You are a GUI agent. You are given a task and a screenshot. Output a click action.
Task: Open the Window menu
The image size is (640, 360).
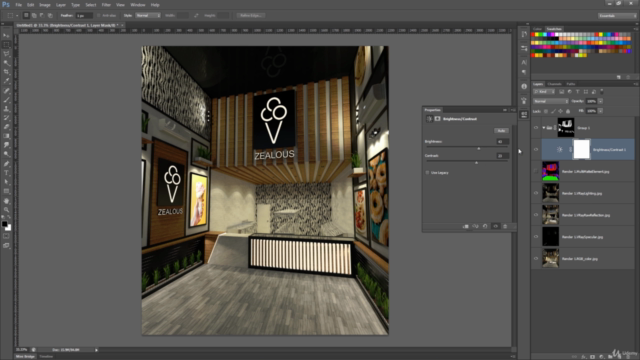[x=138, y=5]
